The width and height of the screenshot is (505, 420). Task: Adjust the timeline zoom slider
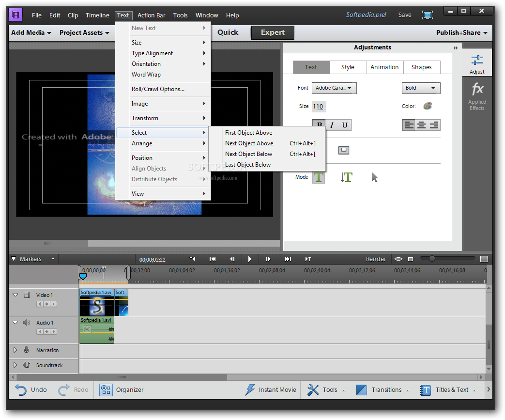(432, 259)
